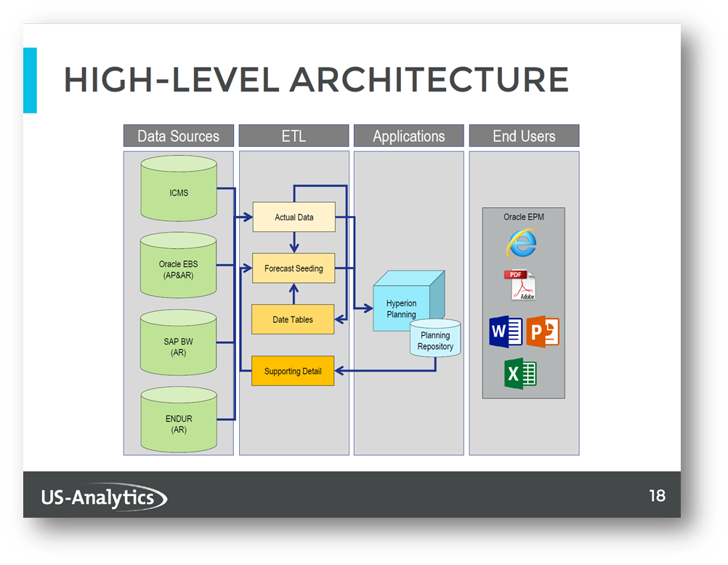Click the HIGH-LEVEL ARCHITECTURE title
This screenshot has height=565, width=728.
coord(316,79)
